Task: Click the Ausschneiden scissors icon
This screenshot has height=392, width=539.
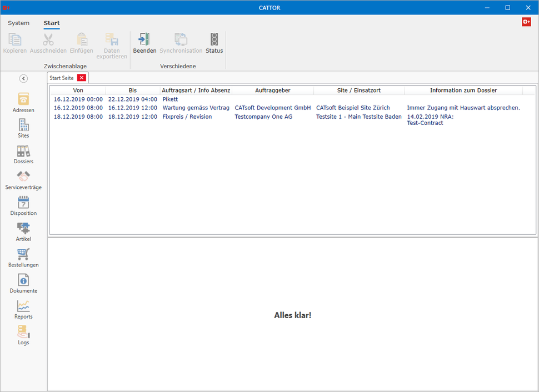Action: click(48, 43)
